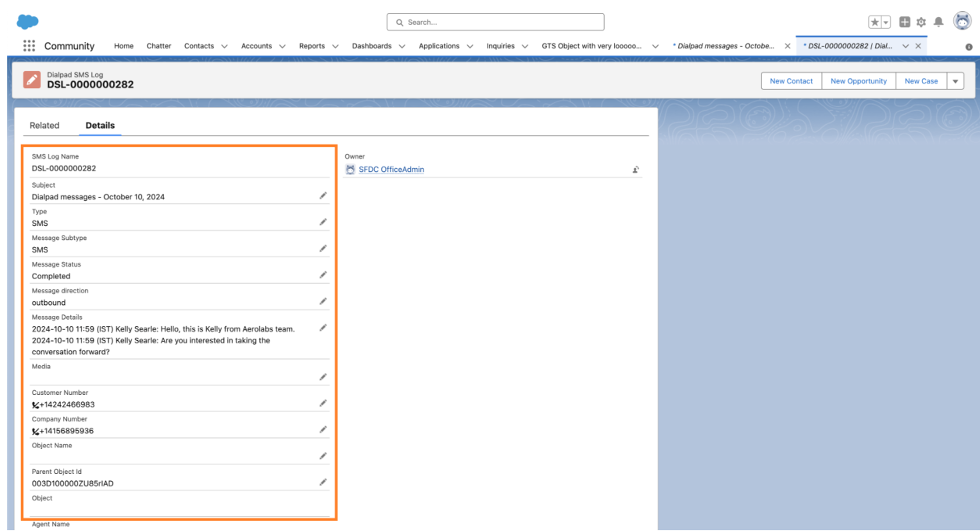Edit the Company Number pencil icon
This screenshot has width=980, height=531.
(x=323, y=429)
